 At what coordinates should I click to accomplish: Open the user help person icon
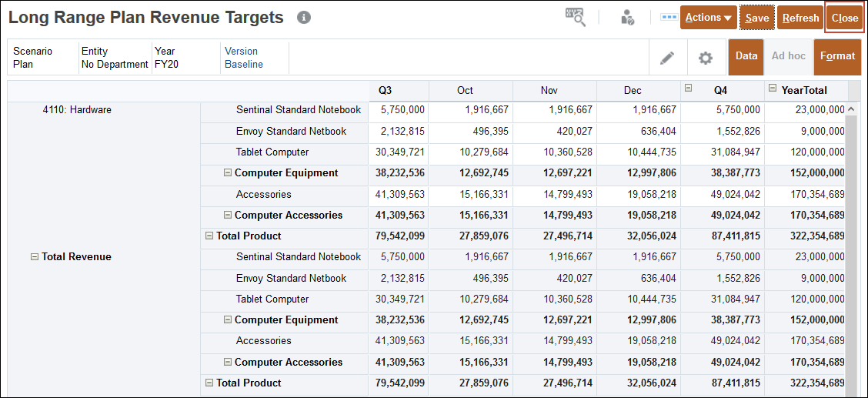[x=626, y=17]
